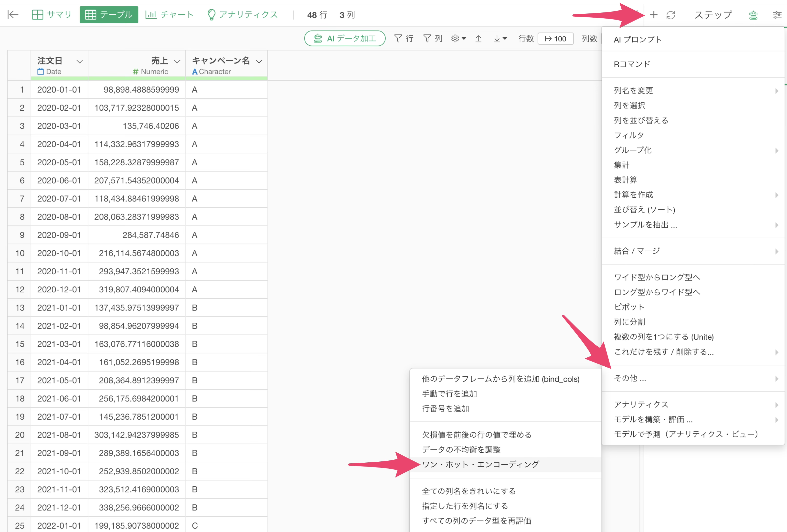Open the 注文日 column menu
Viewport: 787px width, 532px height.
pos(80,61)
